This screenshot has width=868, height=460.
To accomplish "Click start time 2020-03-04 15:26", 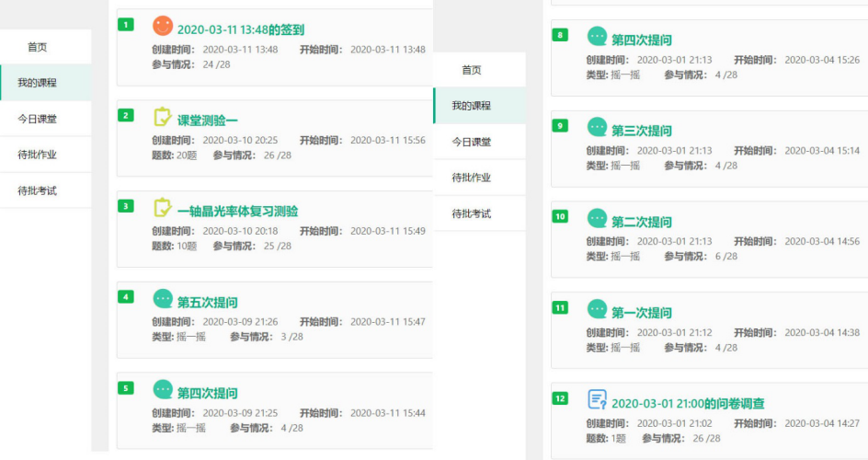I will click(x=822, y=60).
